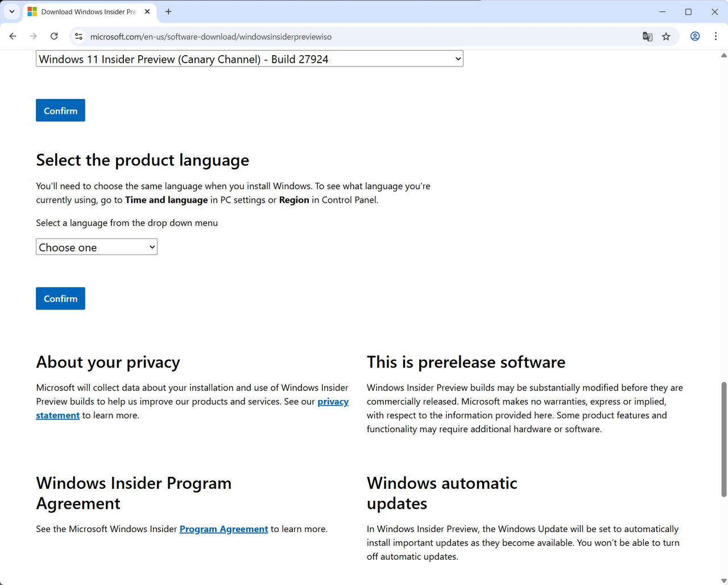
Task: Click the 'Windows Insider Program Agreement' heading
Action: 134,493
